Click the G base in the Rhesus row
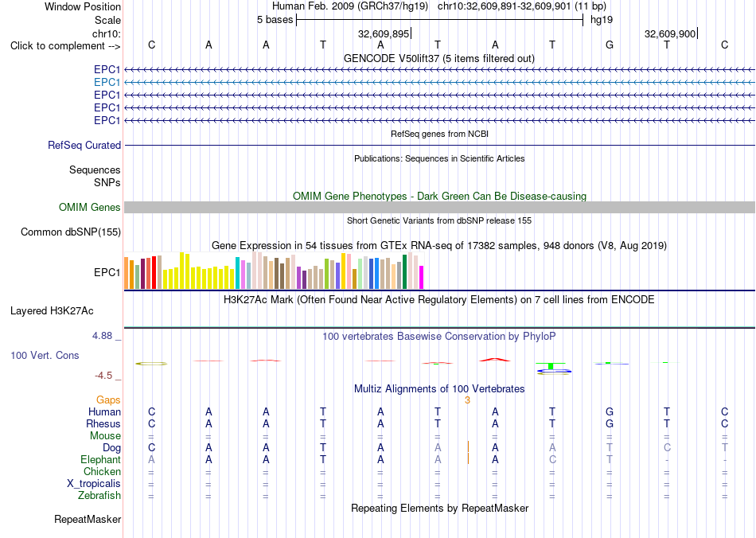 point(610,423)
